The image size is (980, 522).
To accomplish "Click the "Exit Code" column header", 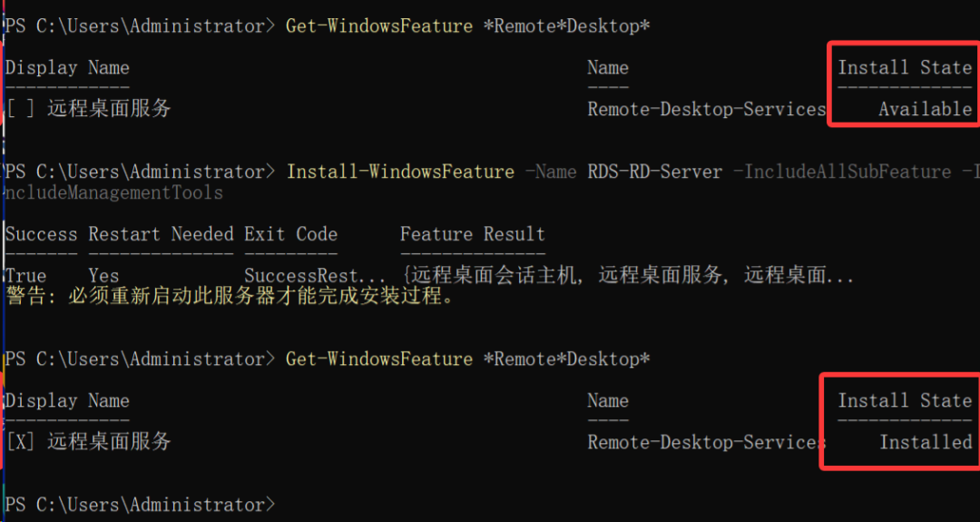I will pos(290,234).
